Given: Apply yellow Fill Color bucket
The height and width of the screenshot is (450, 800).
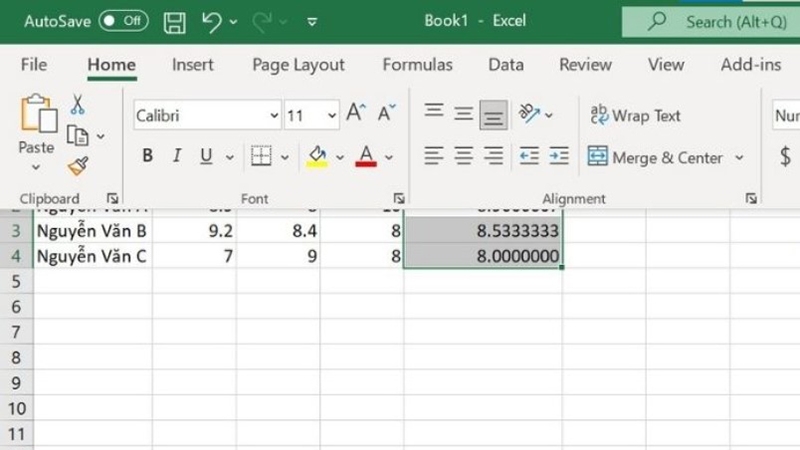Looking at the screenshot, I should click(x=317, y=157).
